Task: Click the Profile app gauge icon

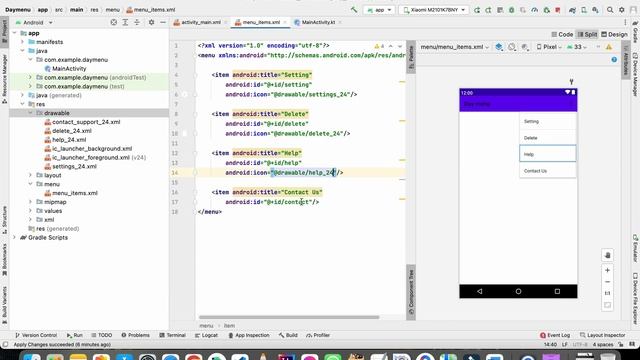Action: pos(534,10)
